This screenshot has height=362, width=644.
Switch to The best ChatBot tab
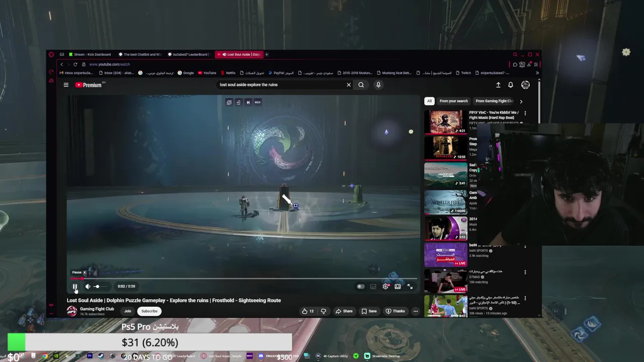coord(140,54)
